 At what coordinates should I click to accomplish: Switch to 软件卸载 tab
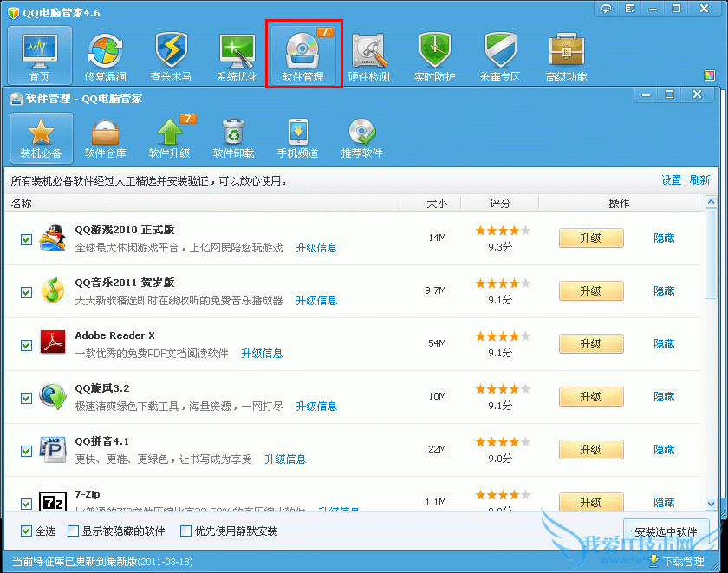tap(233, 138)
